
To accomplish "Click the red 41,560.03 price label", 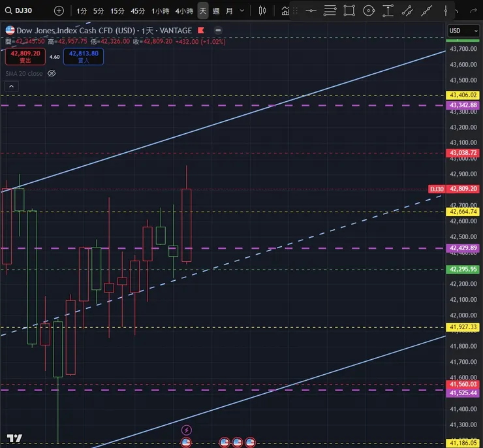I will pos(463,384).
